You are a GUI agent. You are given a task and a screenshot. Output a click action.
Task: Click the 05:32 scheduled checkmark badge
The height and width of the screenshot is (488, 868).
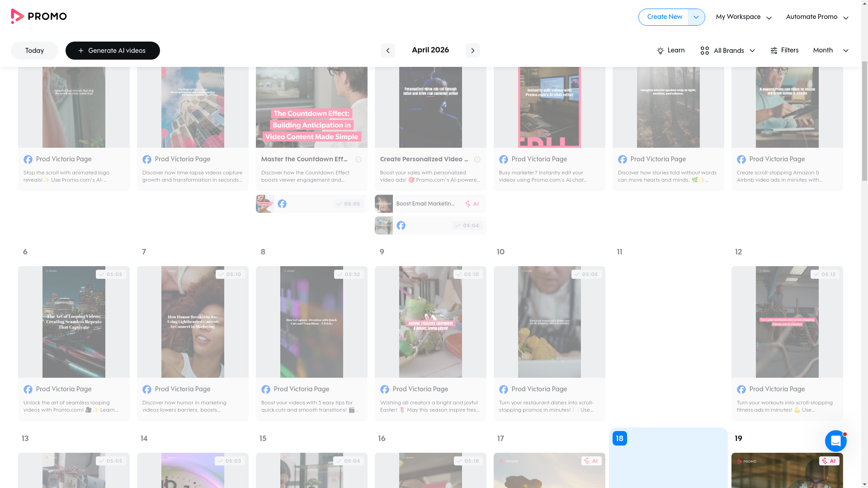pyautogui.click(x=349, y=274)
